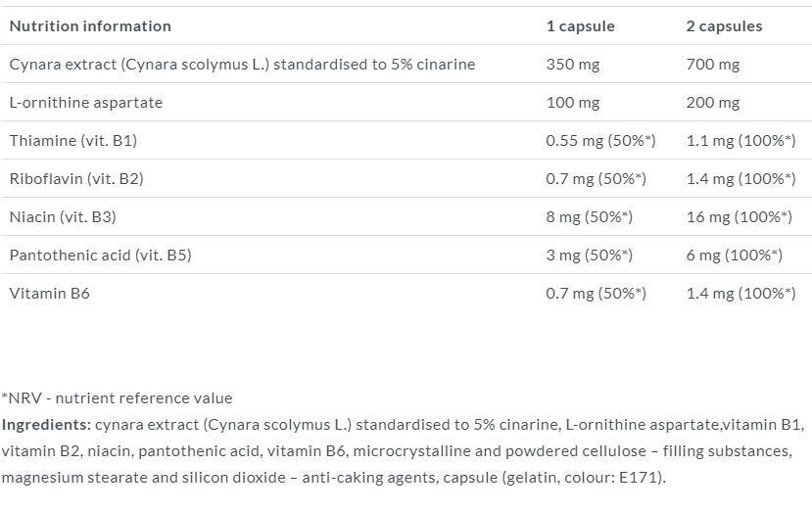Screen dimensions: 812x512
Task: Click the NRV nutrient reference value footnote
Action: tap(117, 398)
